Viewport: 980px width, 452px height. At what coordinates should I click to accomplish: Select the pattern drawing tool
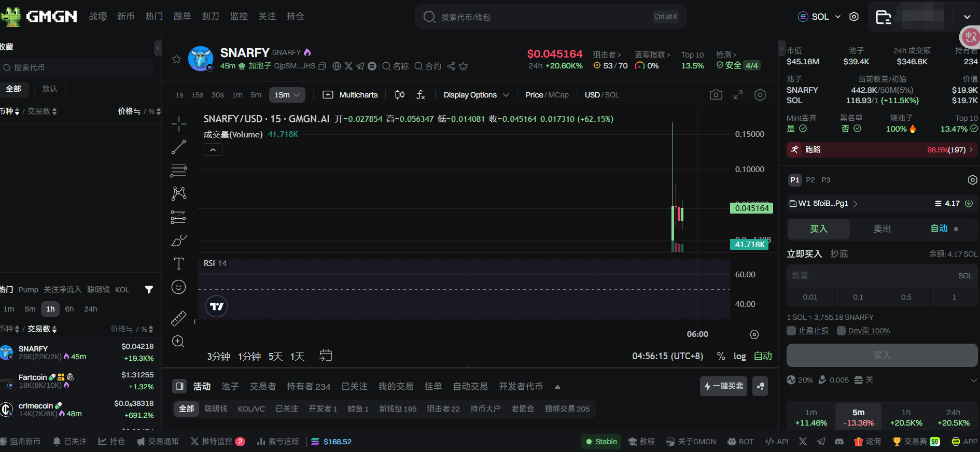click(x=178, y=193)
